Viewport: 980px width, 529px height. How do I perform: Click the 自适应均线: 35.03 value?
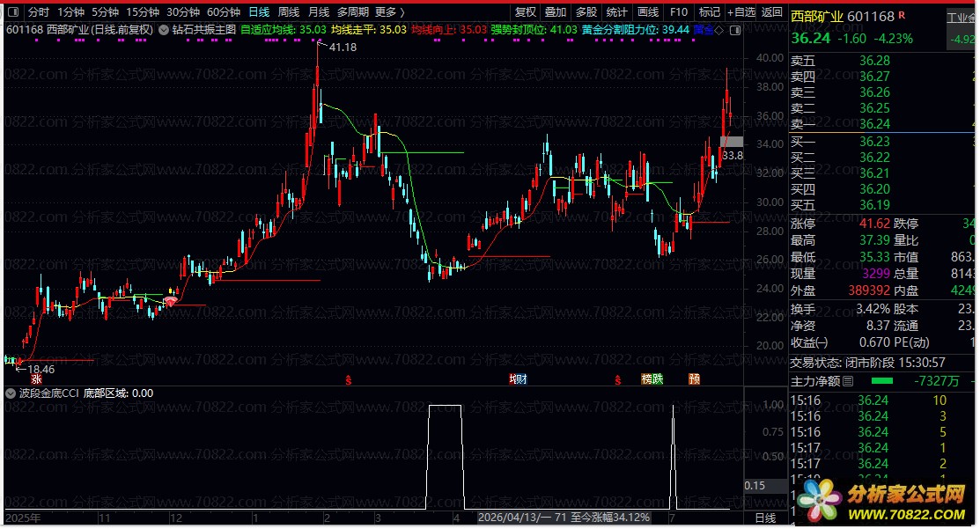click(284, 29)
